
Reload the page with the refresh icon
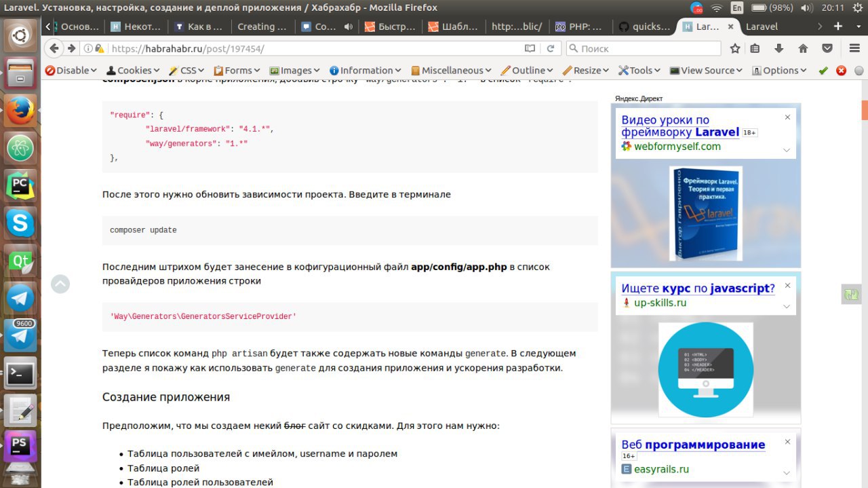551,48
